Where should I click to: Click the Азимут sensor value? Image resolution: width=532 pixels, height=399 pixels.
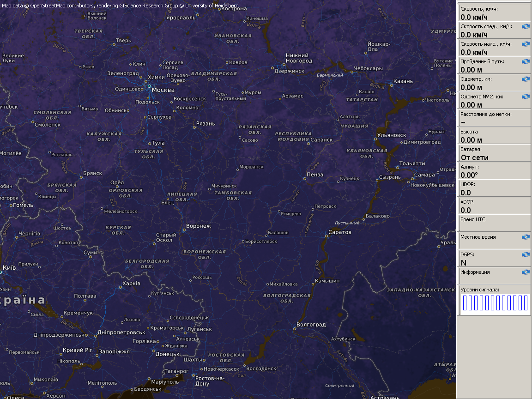[469, 175]
